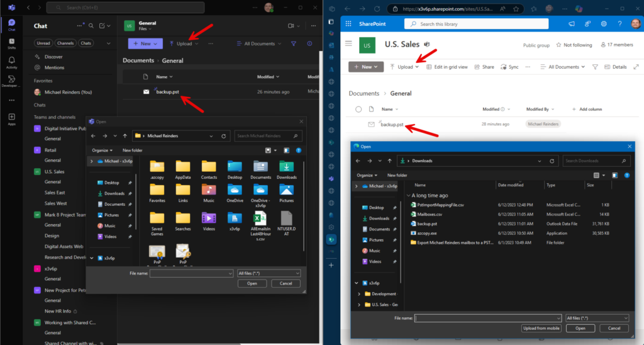Click the help icon in Downloads Open dialog

[627, 176]
